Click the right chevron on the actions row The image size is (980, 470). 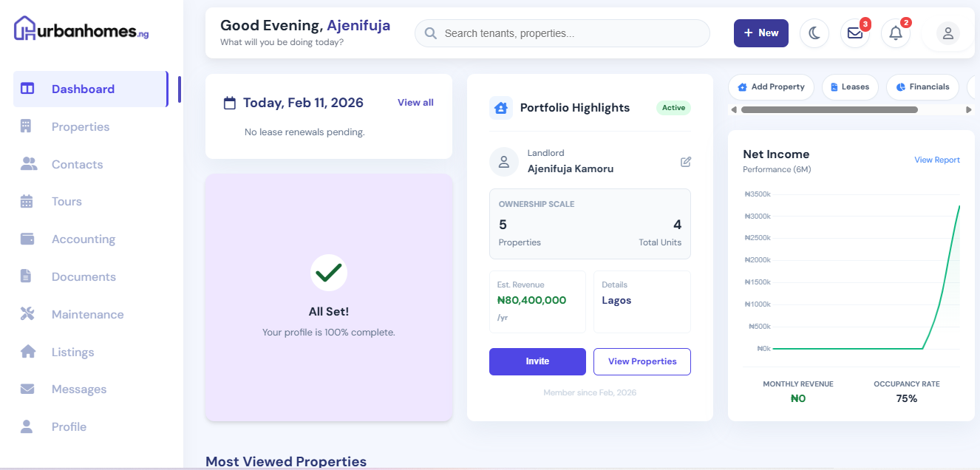point(970,109)
